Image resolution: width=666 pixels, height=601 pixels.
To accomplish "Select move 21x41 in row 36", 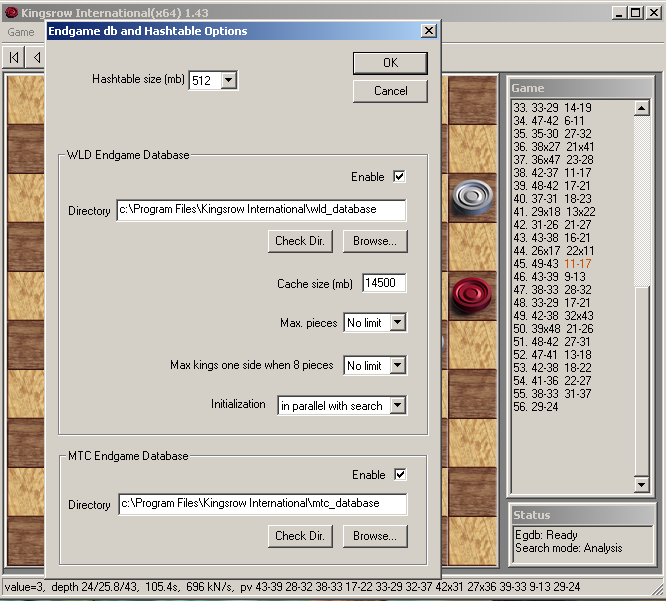I will point(580,147).
